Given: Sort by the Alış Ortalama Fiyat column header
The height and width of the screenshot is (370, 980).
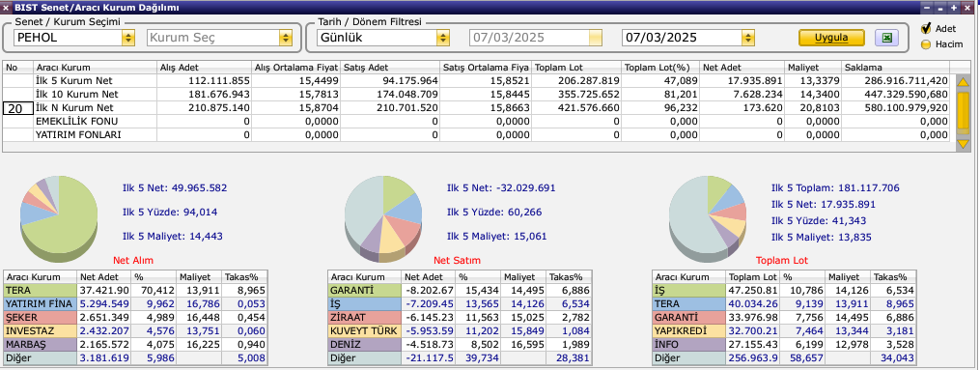Looking at the screenshot, I should (x=296, y=67).
